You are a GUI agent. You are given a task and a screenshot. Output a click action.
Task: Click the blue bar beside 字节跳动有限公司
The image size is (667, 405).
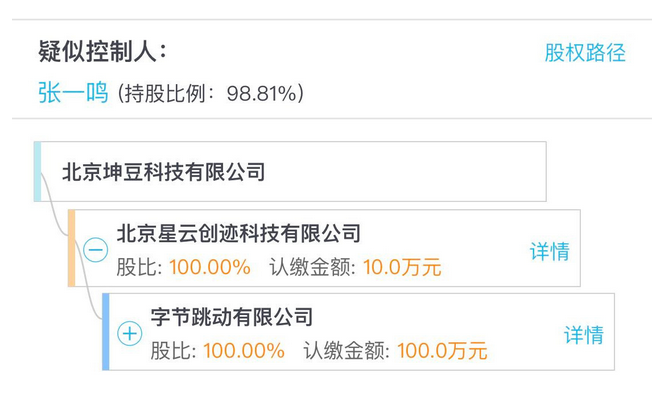[x=106, y=332]
